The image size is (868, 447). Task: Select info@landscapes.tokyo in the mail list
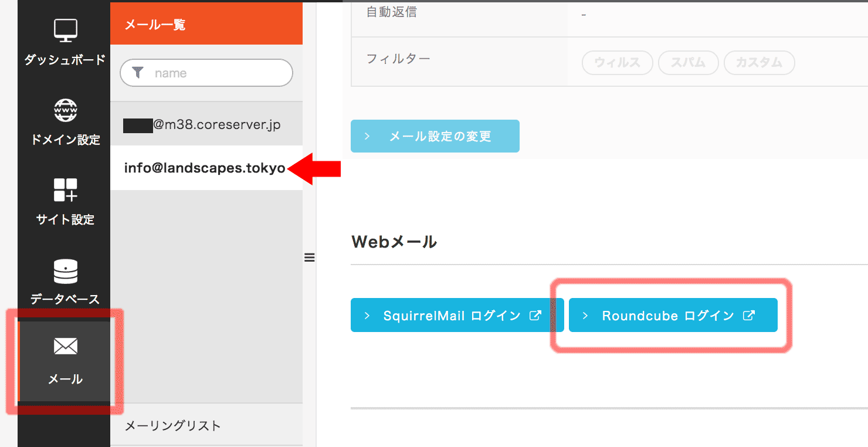click(x=206, y=168)
